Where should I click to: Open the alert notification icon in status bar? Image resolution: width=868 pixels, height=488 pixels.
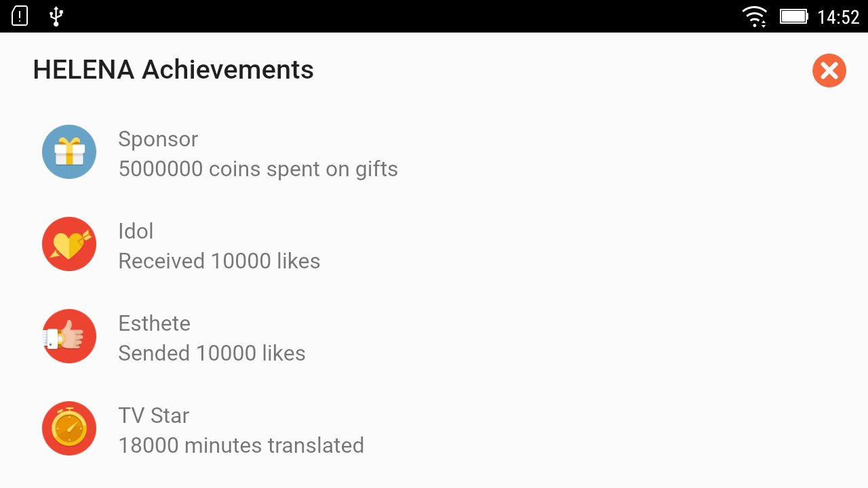[20, 16]
